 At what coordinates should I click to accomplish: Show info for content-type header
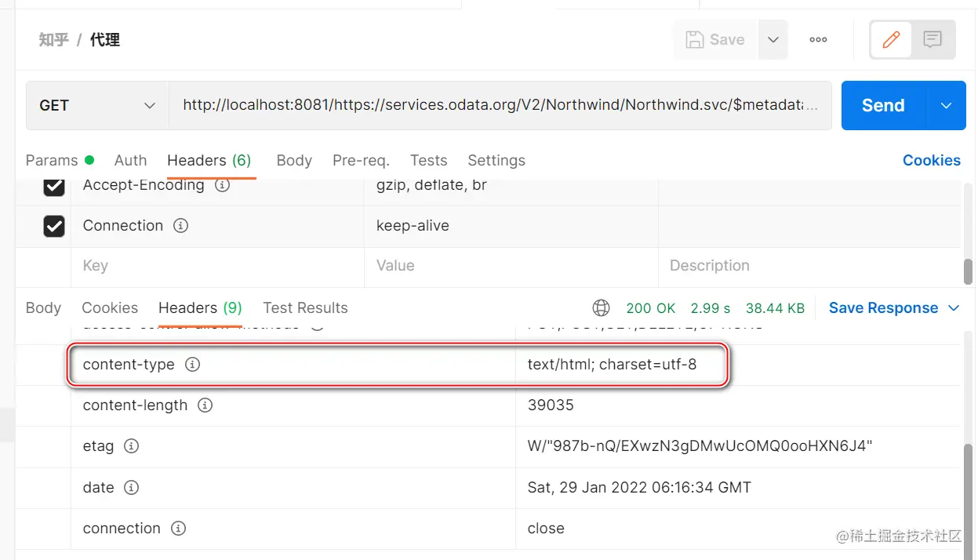[x=192, y=365]
